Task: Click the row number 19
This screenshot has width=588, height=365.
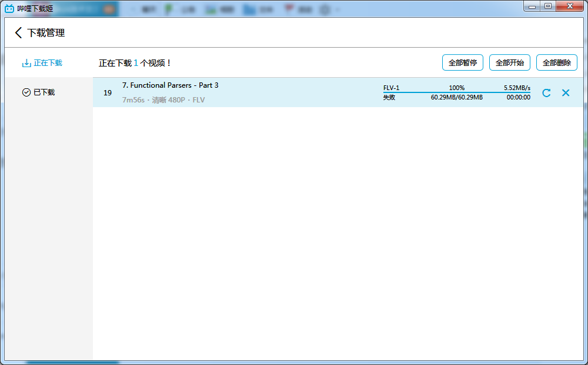Action: tap(108, 93)
